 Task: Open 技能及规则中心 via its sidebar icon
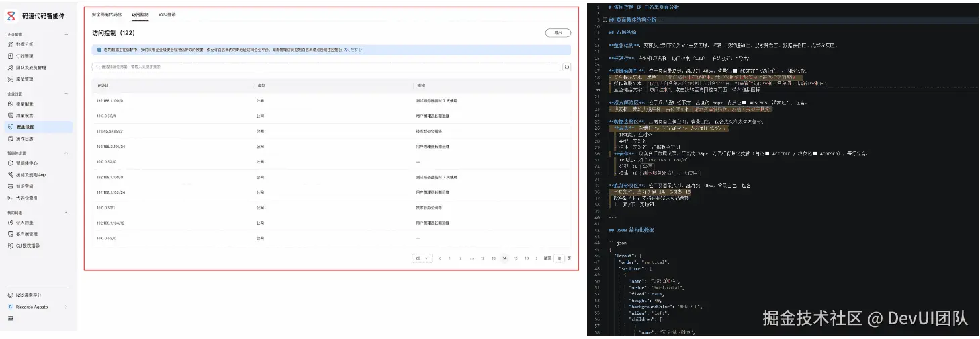tap(10, 174)
